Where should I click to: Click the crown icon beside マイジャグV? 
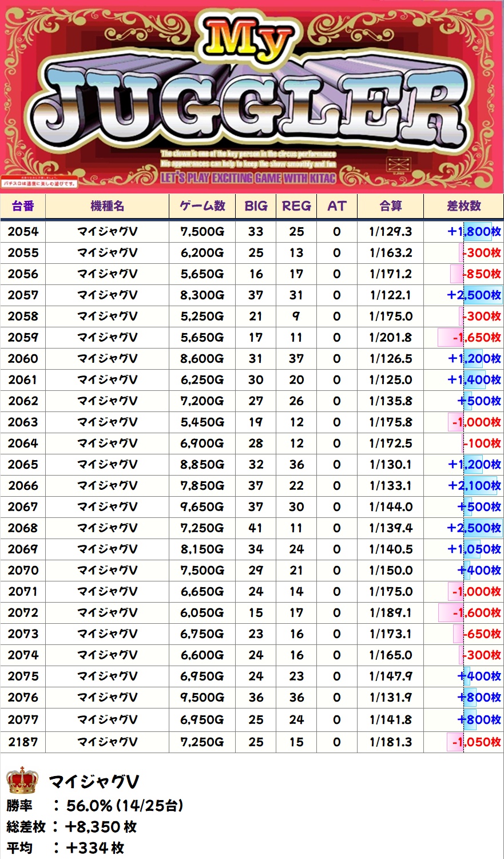click(x=22, y=781)
